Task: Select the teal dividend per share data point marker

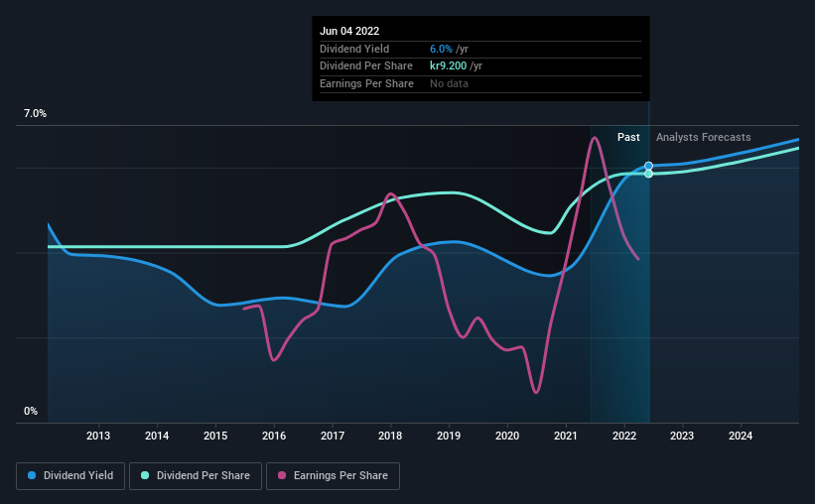Action: (648, 174)
